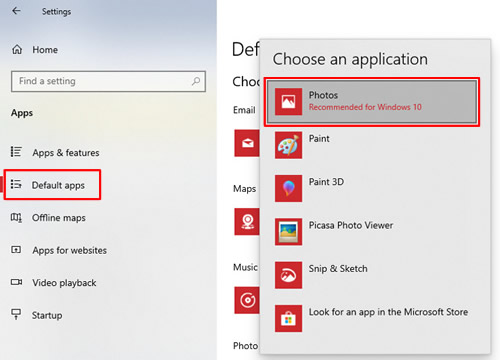Click the Find a setting search box

tap(108, 81)
